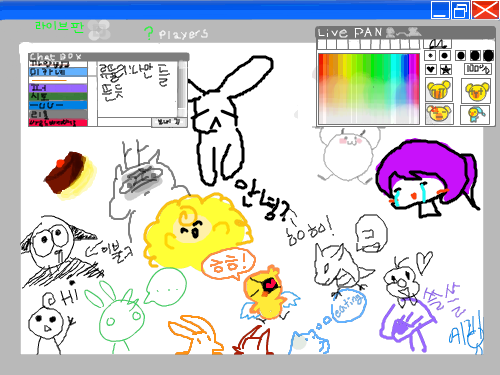The height and width of the screenshot is (375, 500).
Task: Click the Chat Box title bar
Action: coord(109,57)
